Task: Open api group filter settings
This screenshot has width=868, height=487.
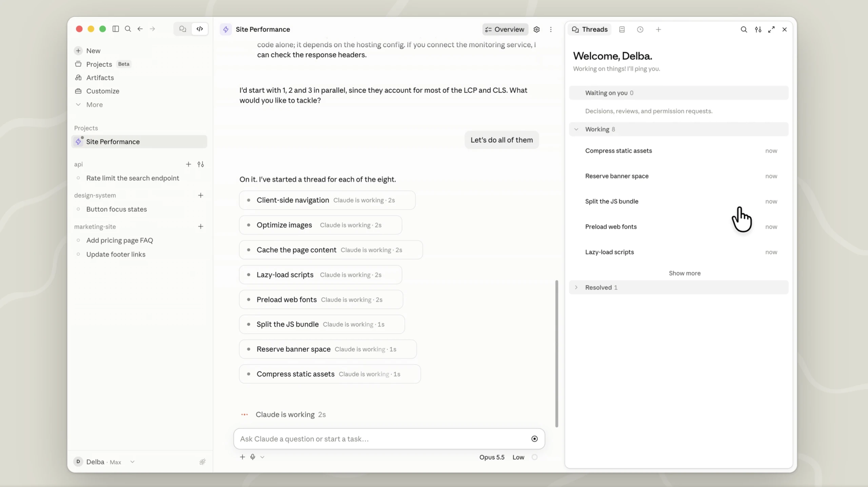Action: click(x=201, y=164)
